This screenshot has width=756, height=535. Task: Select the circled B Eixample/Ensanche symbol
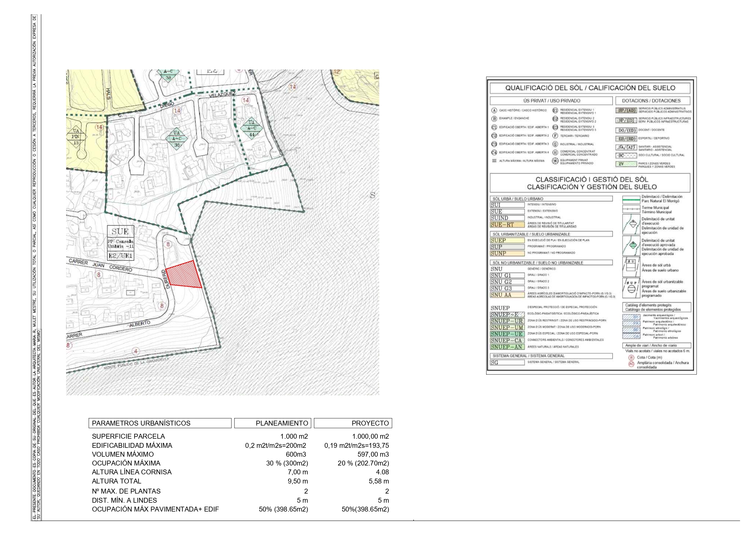pyautogui.click(x=494, y=119)
